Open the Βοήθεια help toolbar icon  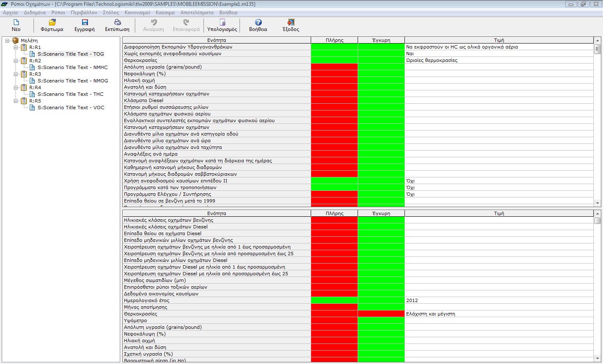click(258, 22)
